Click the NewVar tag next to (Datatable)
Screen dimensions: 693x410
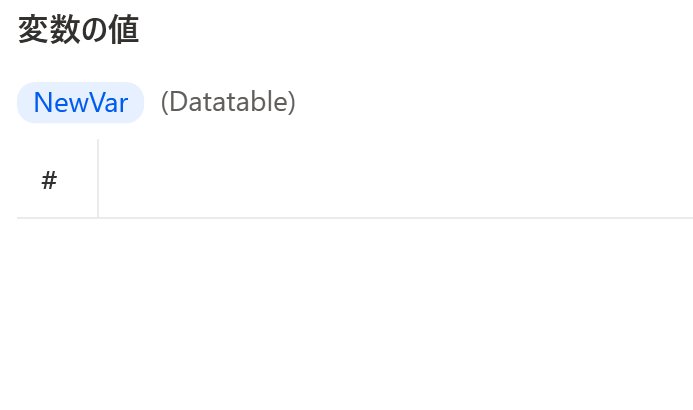coord(80,102)
